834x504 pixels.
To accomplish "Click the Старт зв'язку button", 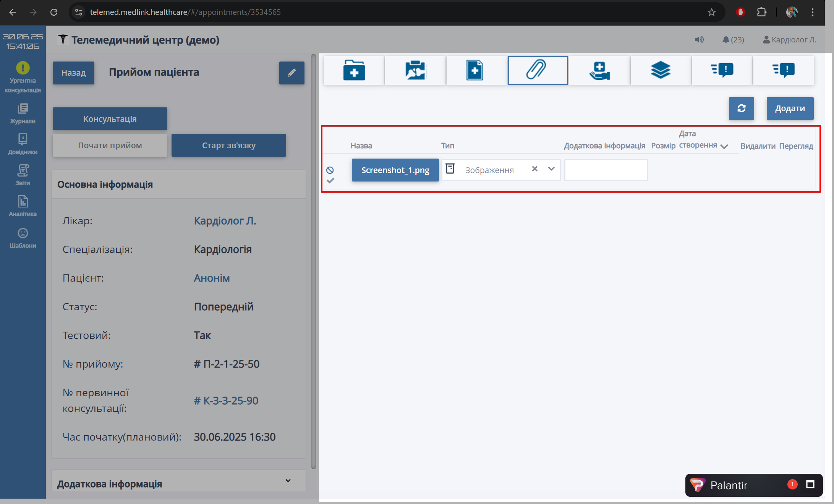I will click(x=228, y=145).
